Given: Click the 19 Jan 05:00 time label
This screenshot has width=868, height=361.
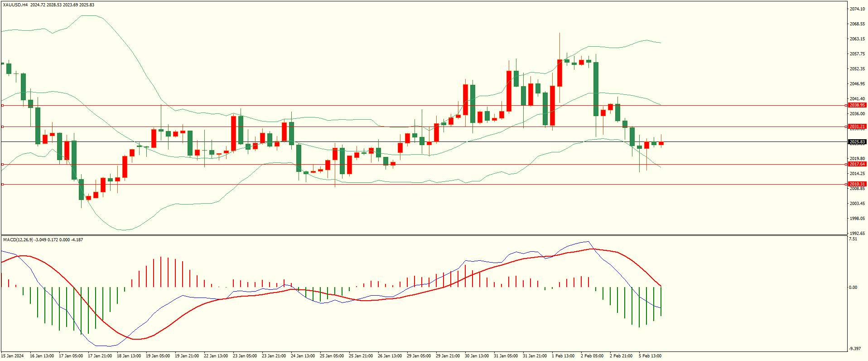Looking at the screenshot, I should click(158, 356).
